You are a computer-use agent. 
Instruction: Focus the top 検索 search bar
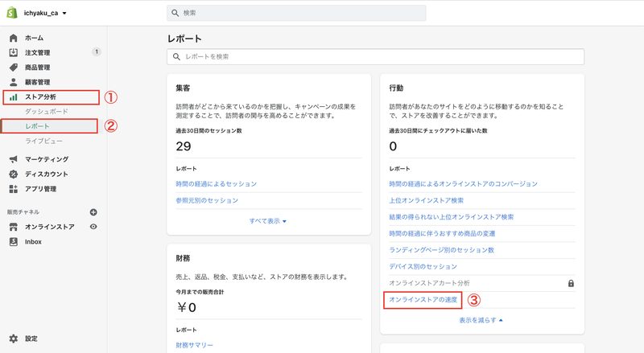pyautogui.click(x=296, y=13)
